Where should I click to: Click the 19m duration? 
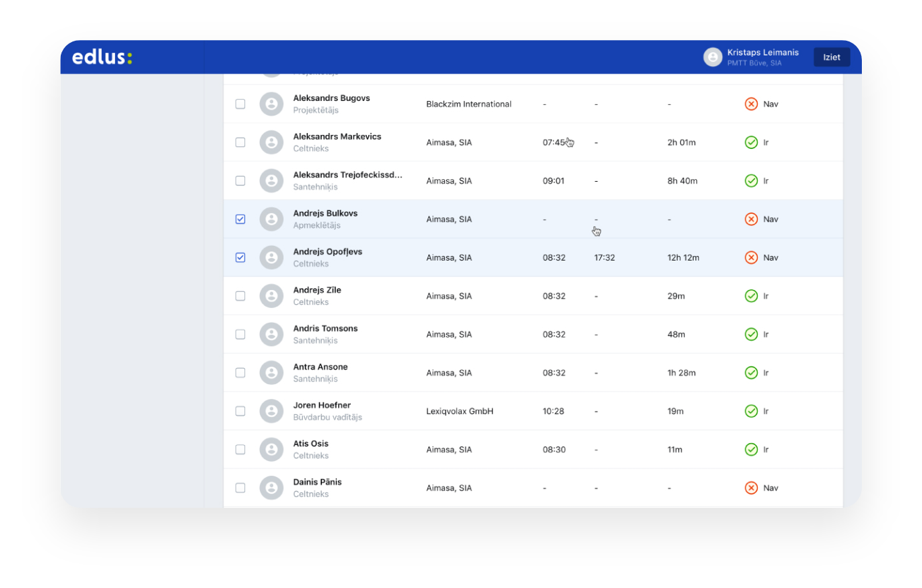tap(675, 412)
